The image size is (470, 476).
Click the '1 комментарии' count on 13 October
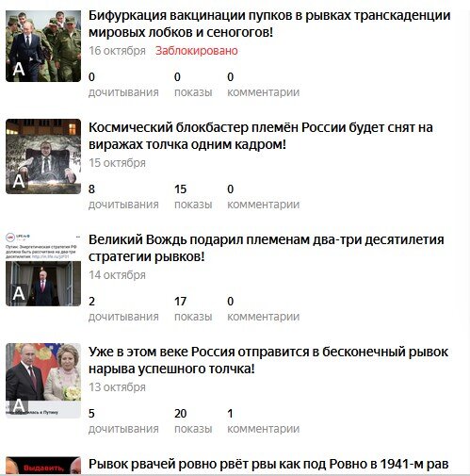tap(263, 421)
